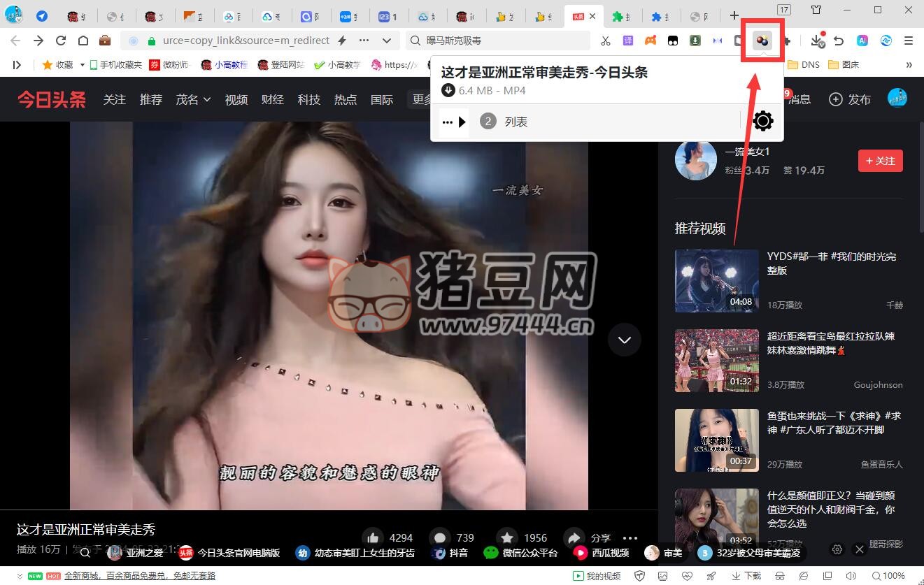Open the 收藏 favorites bookmark

click(58, 64)
